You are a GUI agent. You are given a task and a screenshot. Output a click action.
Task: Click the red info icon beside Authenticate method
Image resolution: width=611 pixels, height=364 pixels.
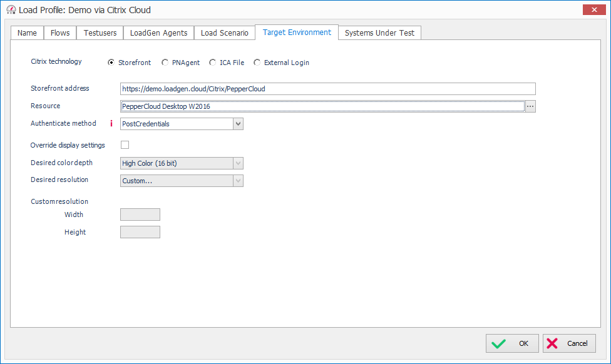pyautogui.click(x=111, y=123)
